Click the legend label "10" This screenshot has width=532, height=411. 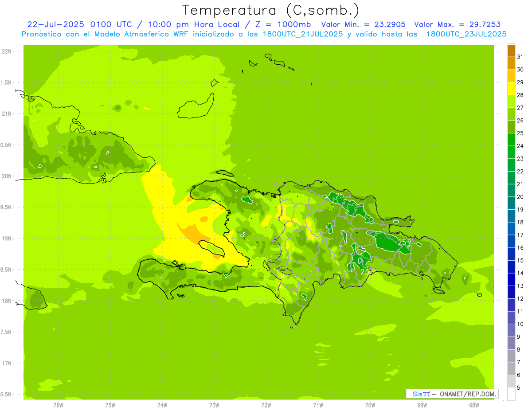pos(520,324)
